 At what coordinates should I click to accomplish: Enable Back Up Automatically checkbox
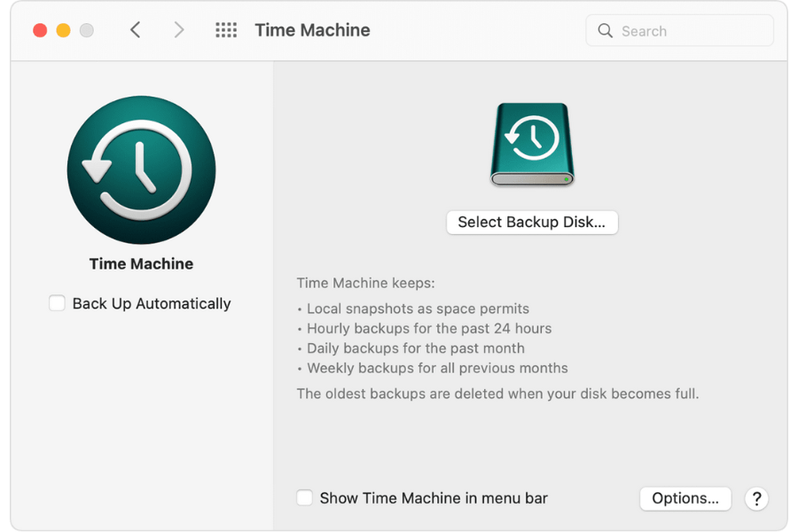point(57,303)
